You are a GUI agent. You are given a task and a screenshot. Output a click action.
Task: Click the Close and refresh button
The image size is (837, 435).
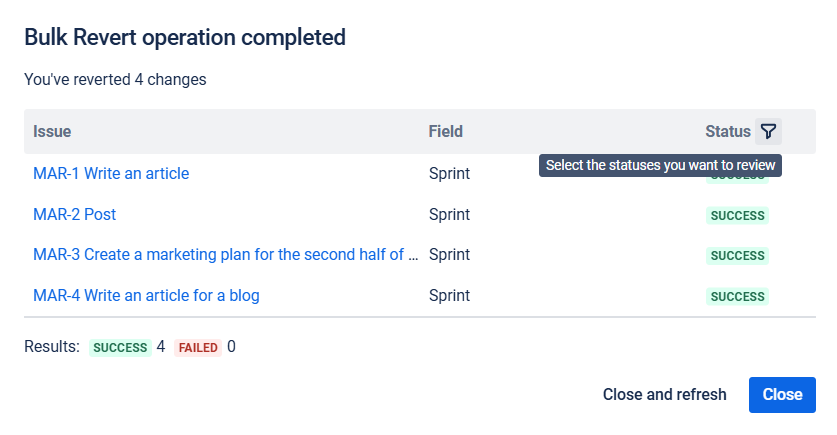click(x=664, y=394)
